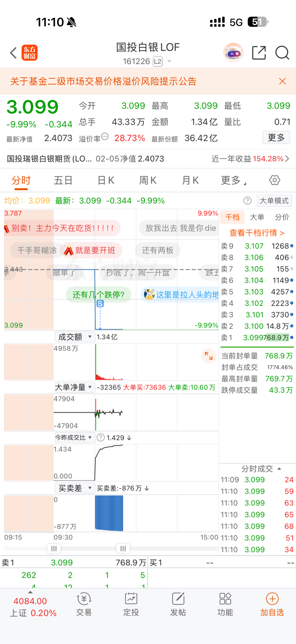
Task: Open the 大单净量 indicator dropdown
Action: [x=74, y=387]
